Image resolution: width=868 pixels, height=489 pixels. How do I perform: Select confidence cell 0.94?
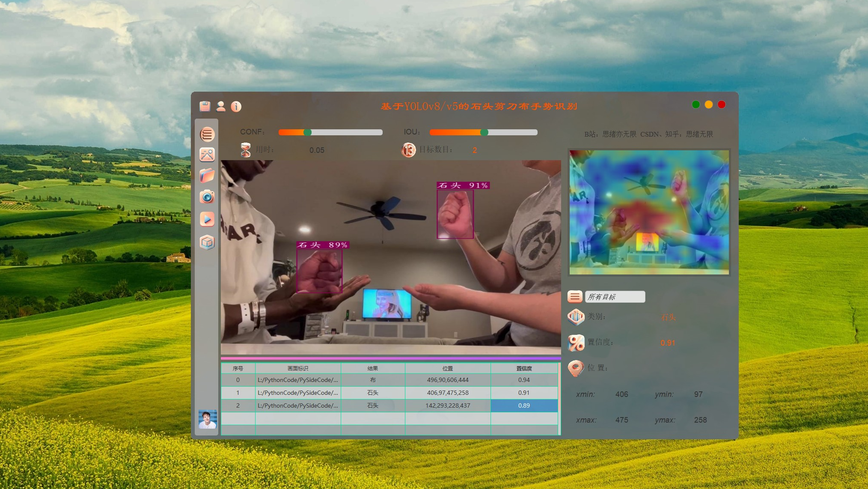tap(524, 380)
